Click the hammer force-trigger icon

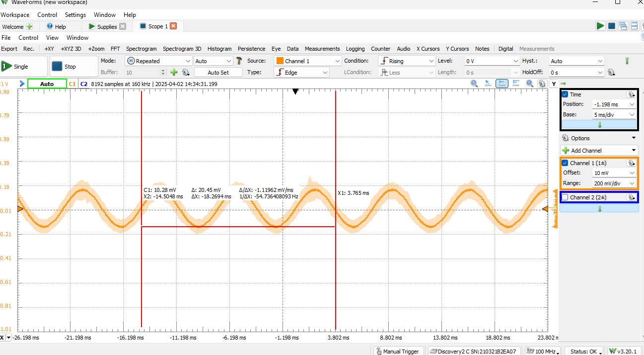[239, 61]
